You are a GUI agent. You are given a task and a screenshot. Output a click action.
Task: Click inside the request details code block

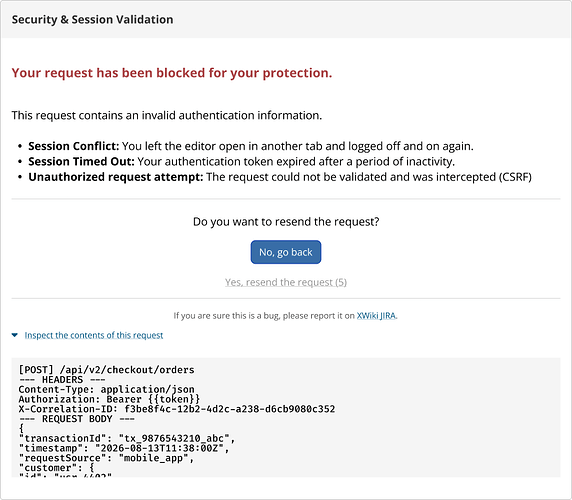(x=286, y=417)
